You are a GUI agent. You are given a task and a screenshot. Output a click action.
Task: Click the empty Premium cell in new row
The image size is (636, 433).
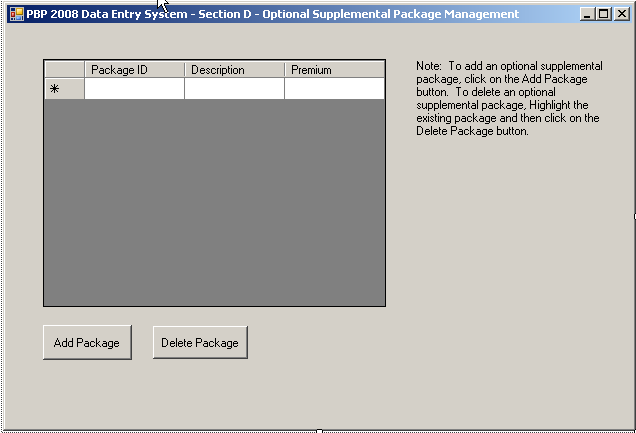click(335, 88)
